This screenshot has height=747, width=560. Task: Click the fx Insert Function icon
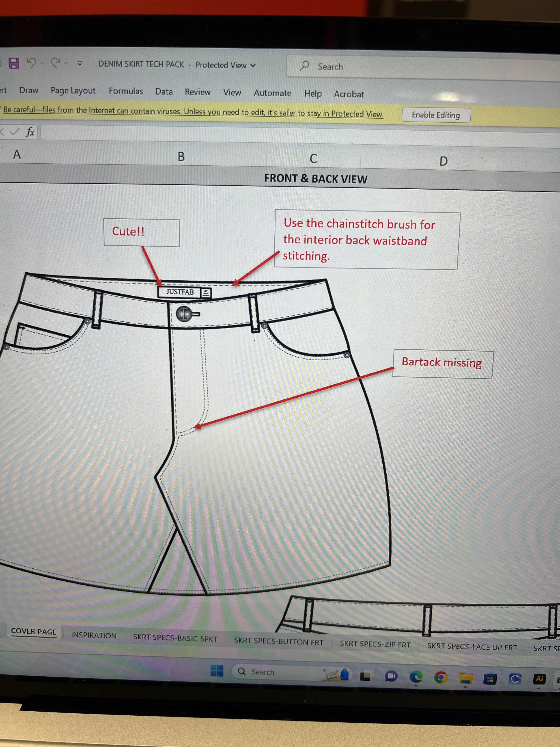[x=30, y=132]
